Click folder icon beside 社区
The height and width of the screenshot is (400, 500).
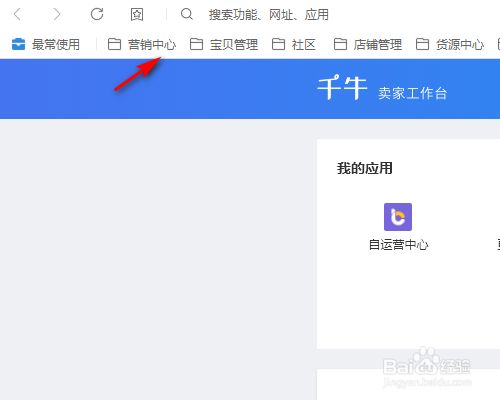tap(278, 44)
